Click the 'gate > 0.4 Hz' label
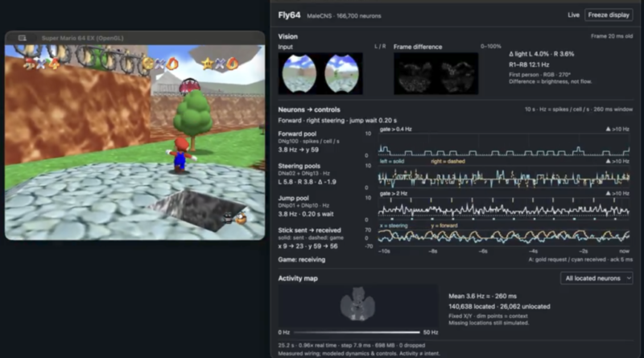This screenshot has height=358, width=644. tap(395, 129)
